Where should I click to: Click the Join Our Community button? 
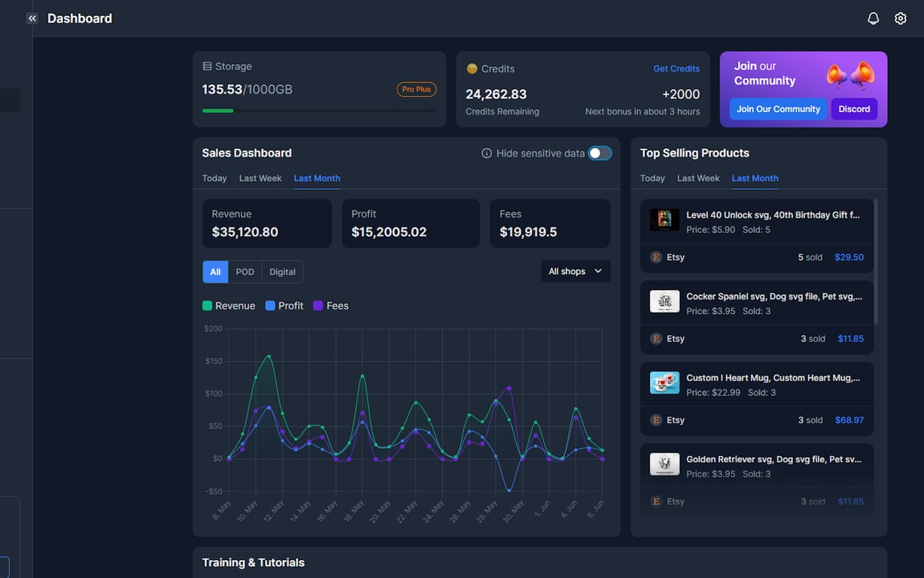coord(778,109)
